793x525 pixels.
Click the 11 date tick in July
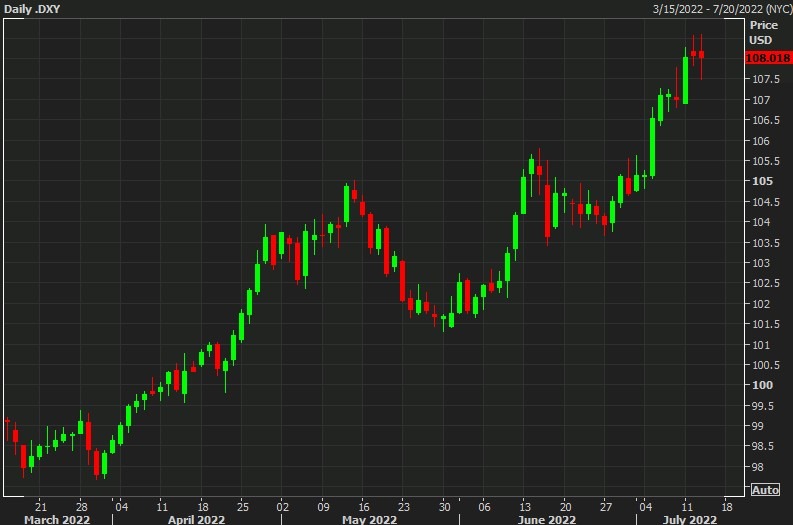point(687,507)
